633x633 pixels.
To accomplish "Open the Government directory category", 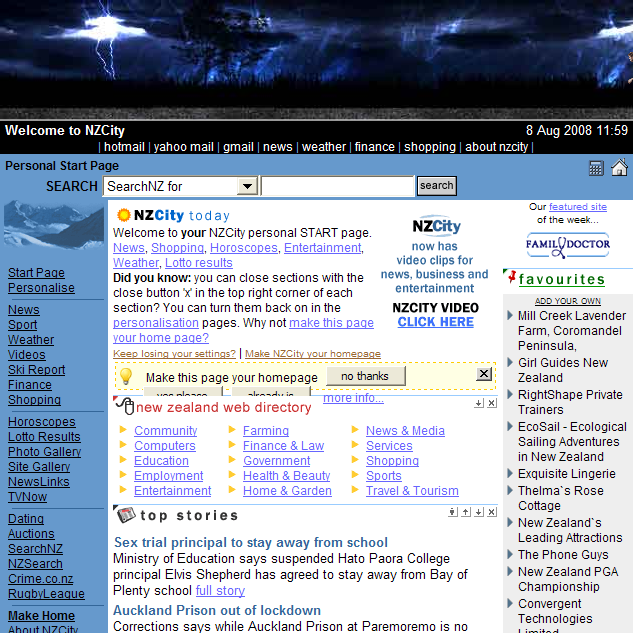I will [x=277, y=461].
